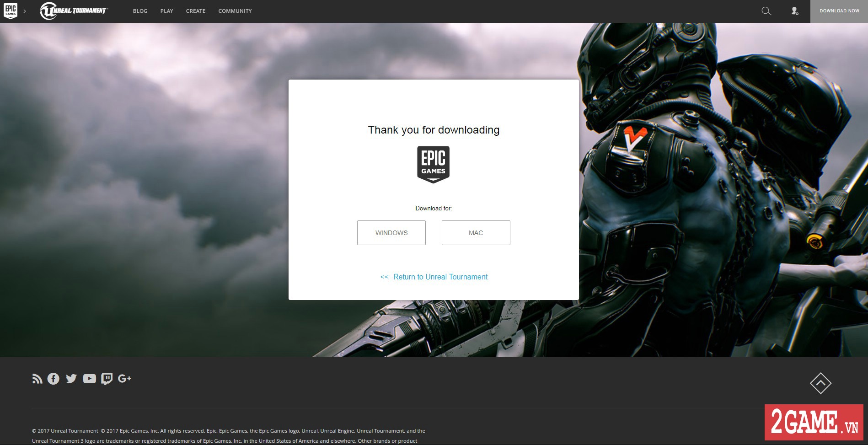Open the Google Plus icon in footer
This screenshot has height=445, width=868.
[124, 379]
